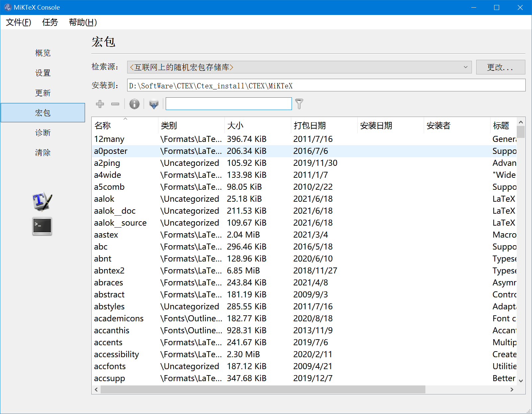Open the 任务 menu

pyautogui.click(x=50, y=22)
